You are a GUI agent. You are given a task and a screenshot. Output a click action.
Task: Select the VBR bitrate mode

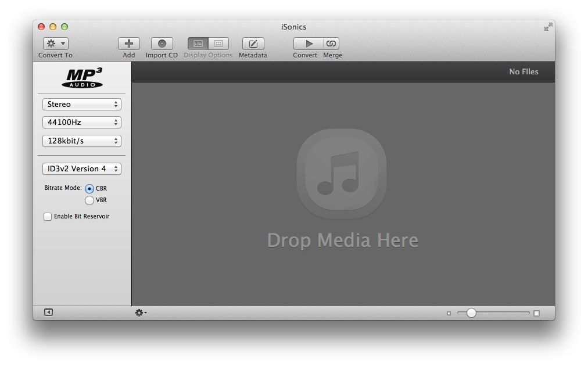click(x=89, y=200)
